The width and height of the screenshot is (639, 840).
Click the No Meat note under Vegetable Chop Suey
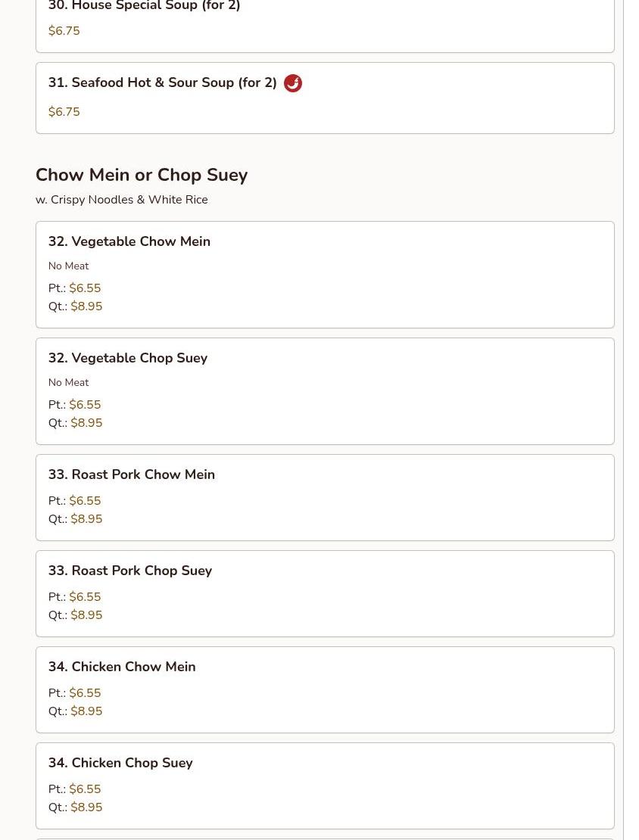[x=69, y=383]
